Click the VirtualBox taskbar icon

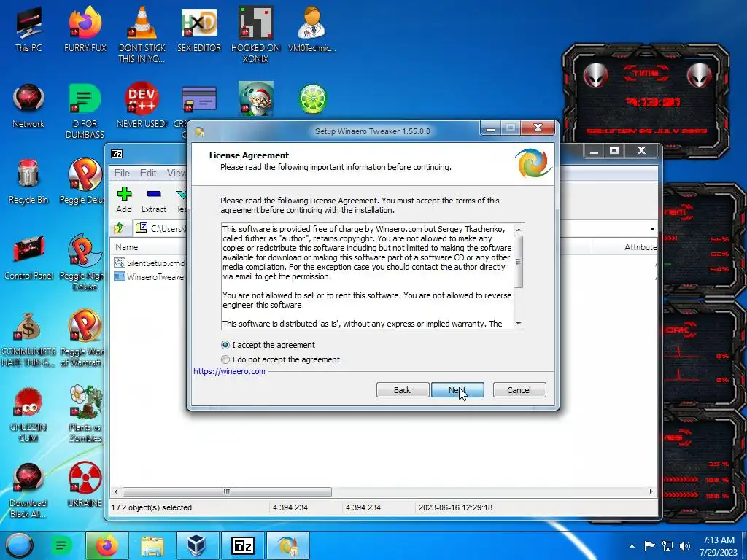197,545
